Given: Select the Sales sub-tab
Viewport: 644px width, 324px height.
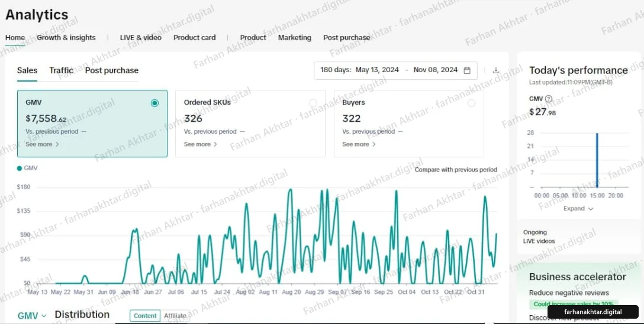Looking at the screenshot, I should click(x=27, y=70).
